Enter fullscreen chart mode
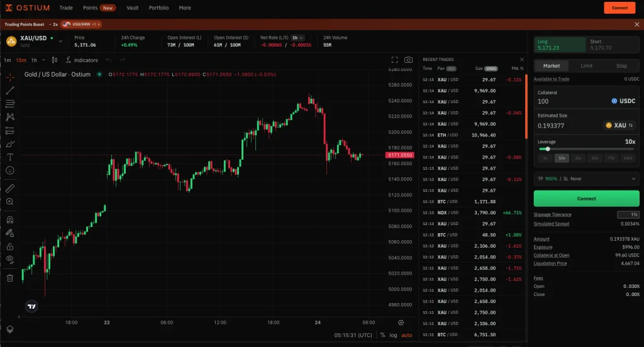This screenshot has width=644, height=347. (395, 60)
